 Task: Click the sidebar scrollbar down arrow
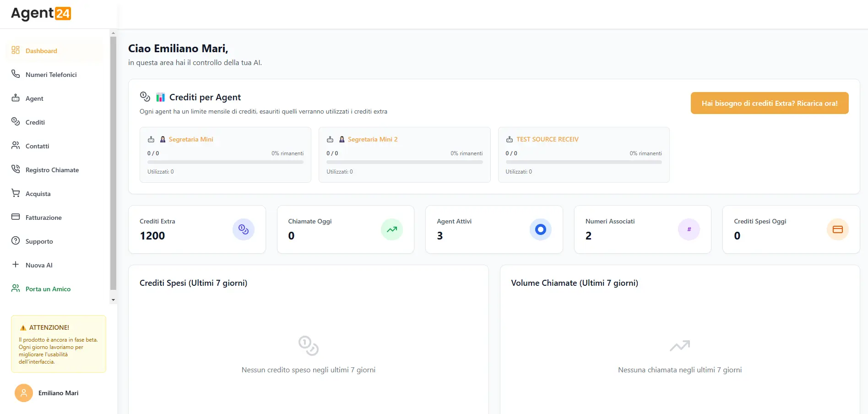click(x=113, y=300)
